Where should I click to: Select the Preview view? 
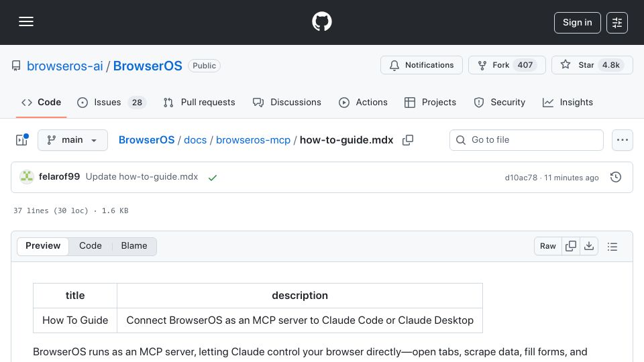click(x=43, y=246)
